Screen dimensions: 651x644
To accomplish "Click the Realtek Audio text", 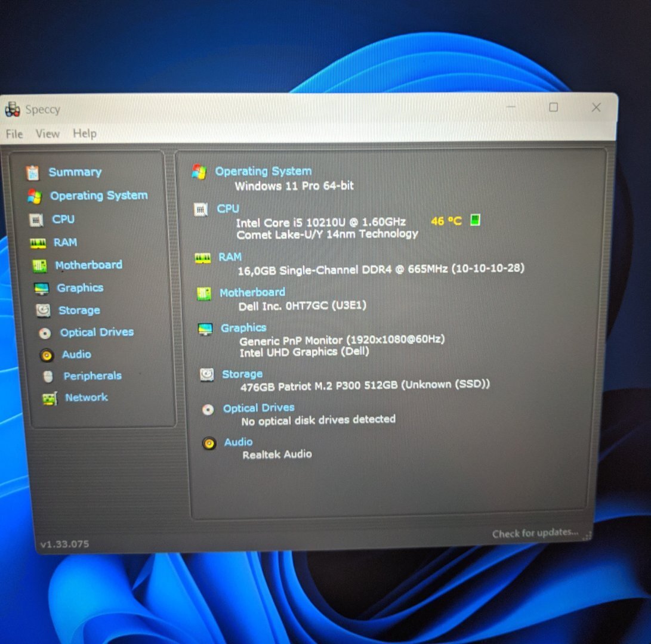I will pyautogui.click(x=277, y=454).
